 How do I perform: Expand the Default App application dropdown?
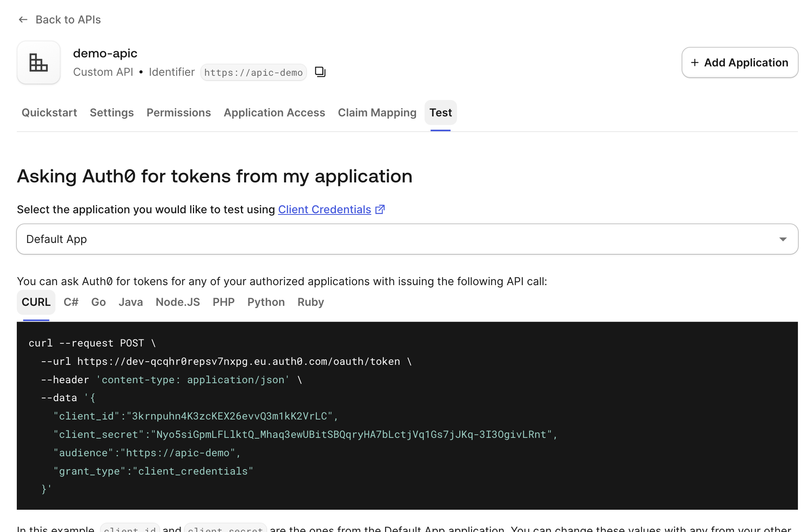click(407, 239)
